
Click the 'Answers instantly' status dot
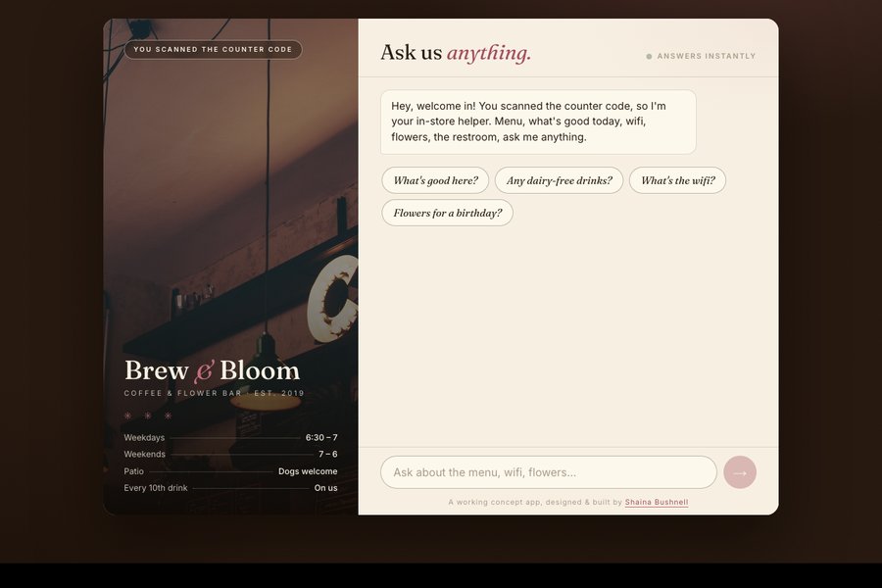[x=649, y=56]
